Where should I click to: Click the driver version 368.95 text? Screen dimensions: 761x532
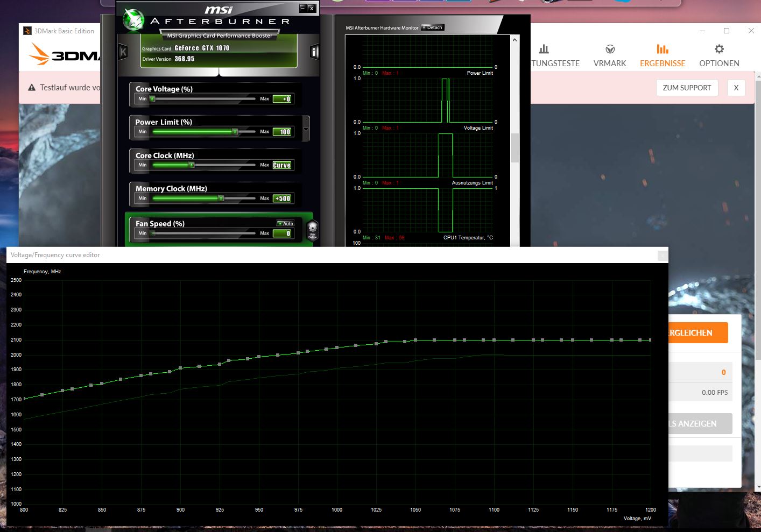click(184, 59)
